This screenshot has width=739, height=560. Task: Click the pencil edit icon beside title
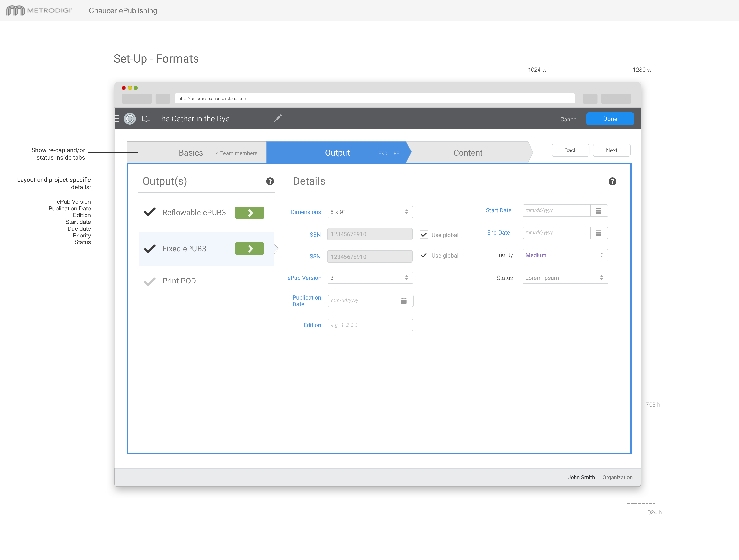tap(278, 118)
